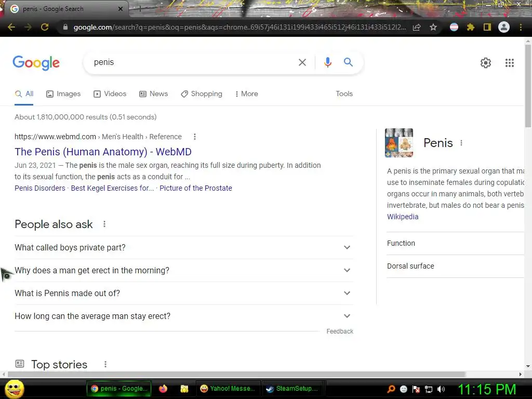
Task: Open Google settings gear
Action: point(486,63)
